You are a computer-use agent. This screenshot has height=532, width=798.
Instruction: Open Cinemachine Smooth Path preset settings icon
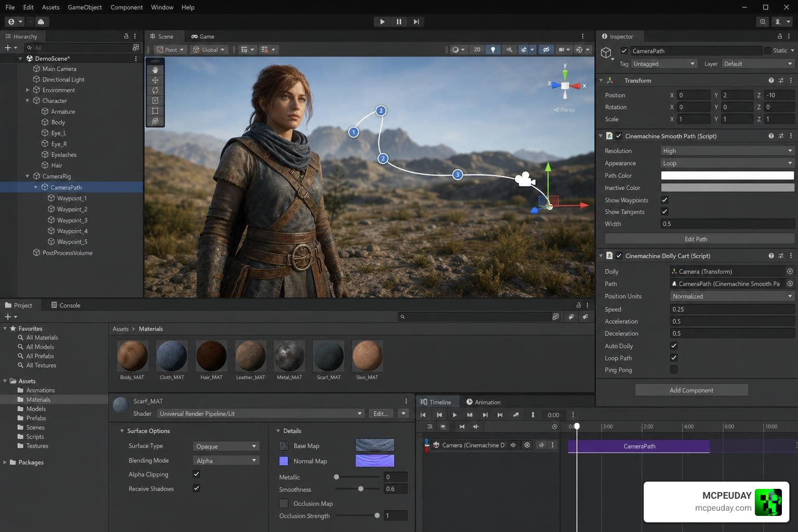coord(781,136)
